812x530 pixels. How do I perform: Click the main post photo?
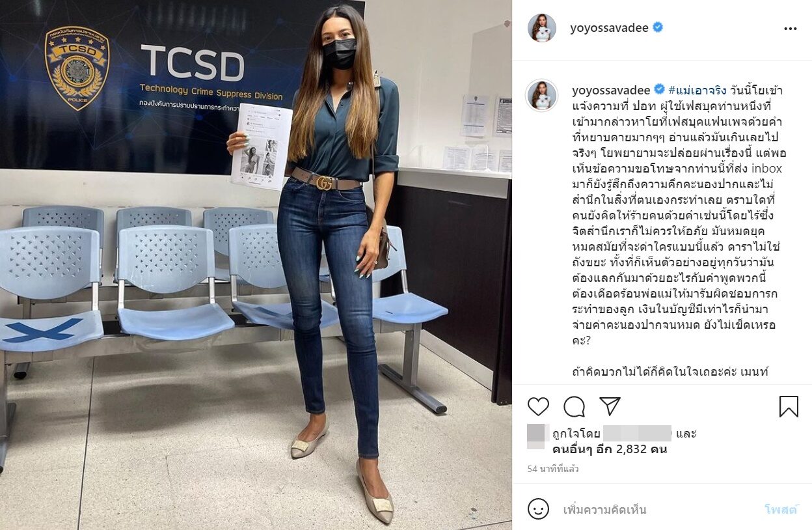[x=256, y=265]
